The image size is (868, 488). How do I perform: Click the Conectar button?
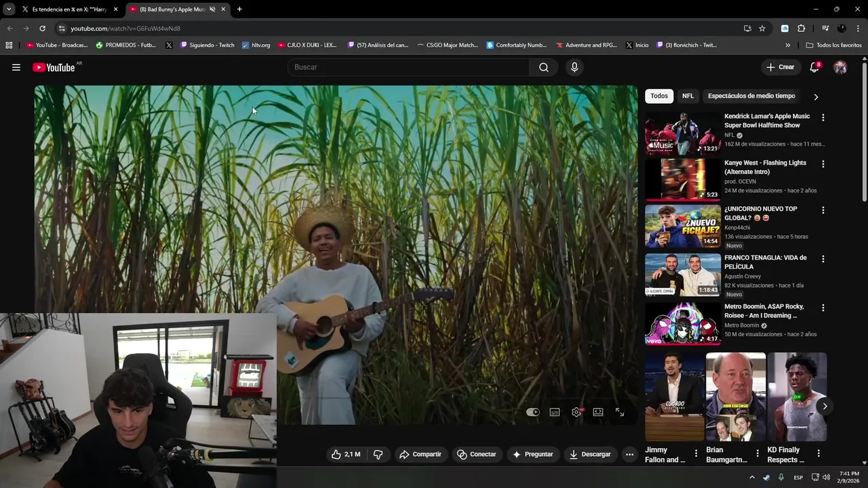[x=476, y=454]
